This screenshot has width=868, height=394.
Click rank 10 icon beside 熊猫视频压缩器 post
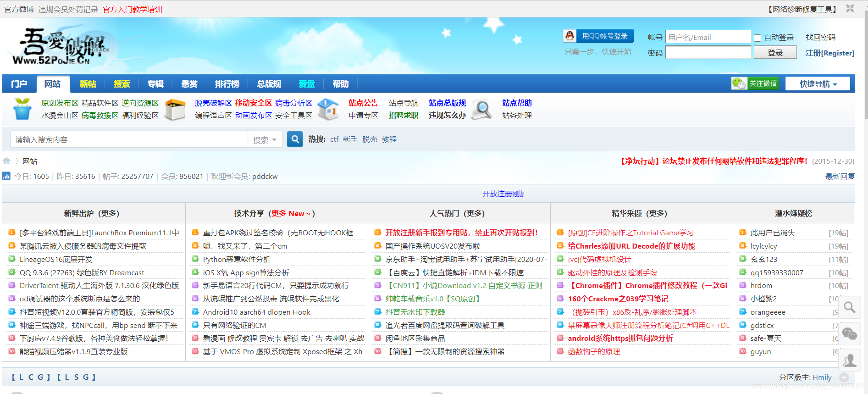pos(12,351)
